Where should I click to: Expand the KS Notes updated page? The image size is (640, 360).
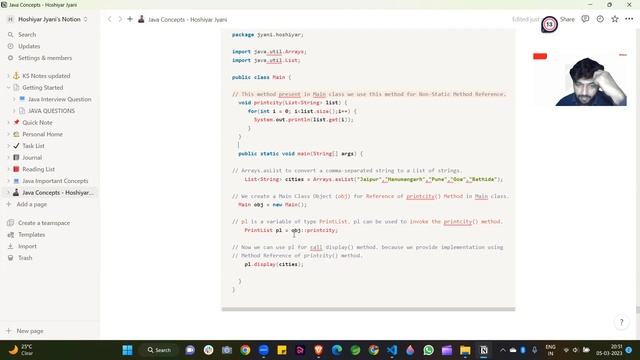[8, 76]
